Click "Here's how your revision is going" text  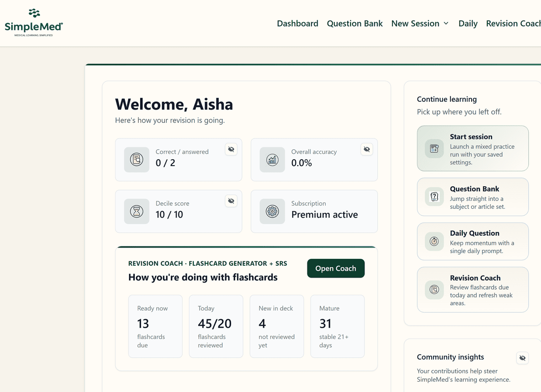pos(170,120)
